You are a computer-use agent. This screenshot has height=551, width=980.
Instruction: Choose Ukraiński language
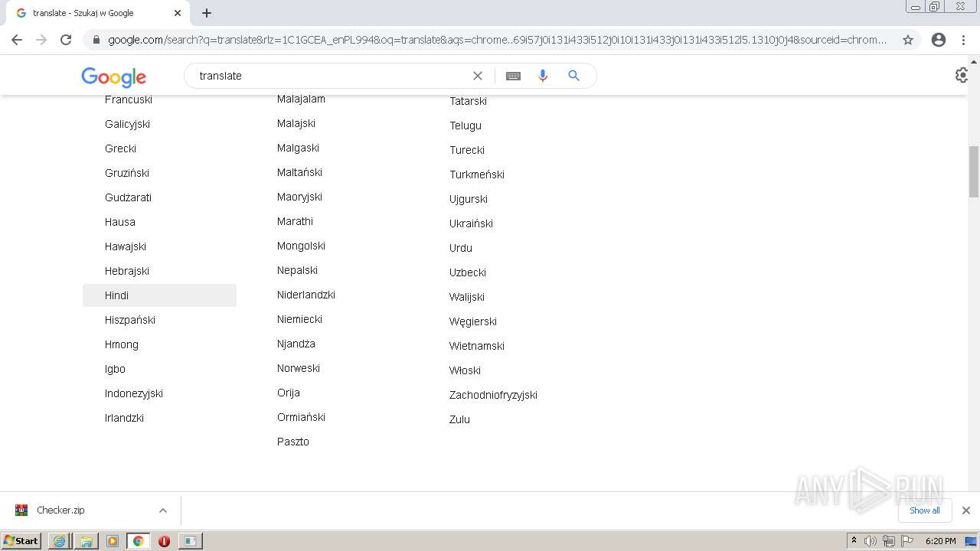click(x=471, y=223)
